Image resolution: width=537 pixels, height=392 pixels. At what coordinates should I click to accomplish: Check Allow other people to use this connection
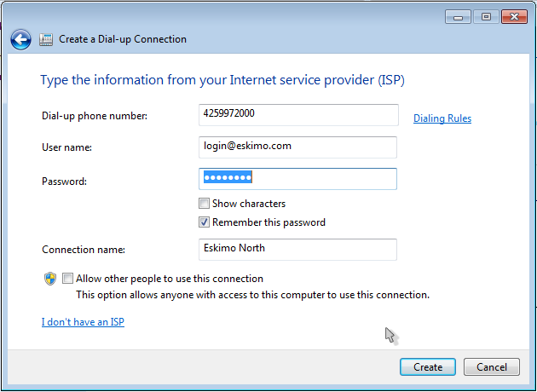coord(67,279)
